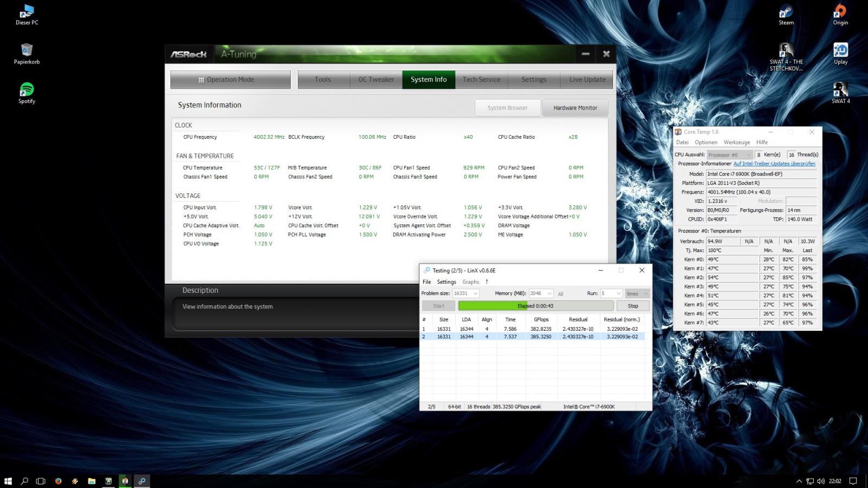
Task: Open the Winamp taskbar icon
Action: click(75, 481)
